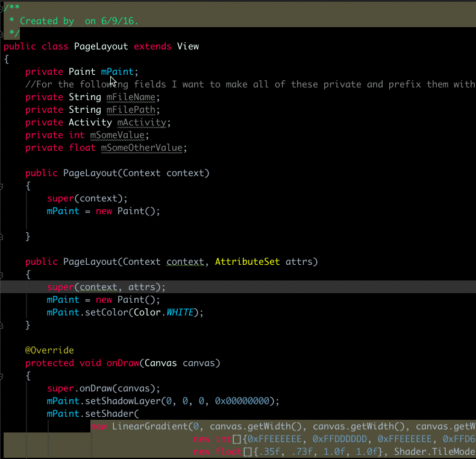The image size is (476, 459).
Task: Click the mPaint field declaration
Action: tap(117, 72)
